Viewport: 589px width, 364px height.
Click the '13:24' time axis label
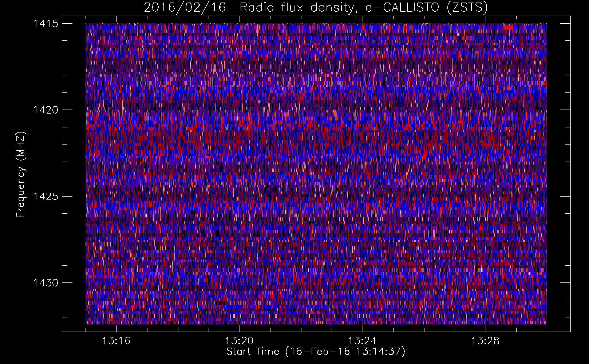pos(362,341)
